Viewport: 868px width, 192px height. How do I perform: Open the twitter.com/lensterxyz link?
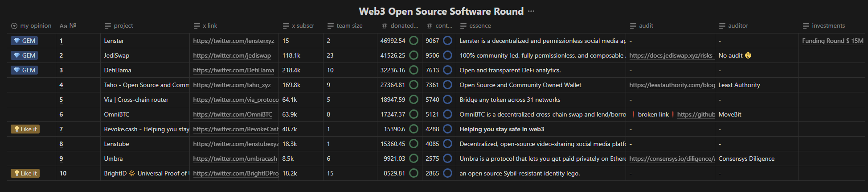[x=233, y=41]
